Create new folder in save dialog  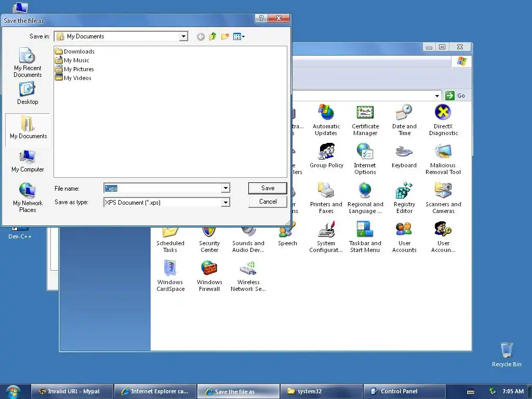(x=225, y=37)
